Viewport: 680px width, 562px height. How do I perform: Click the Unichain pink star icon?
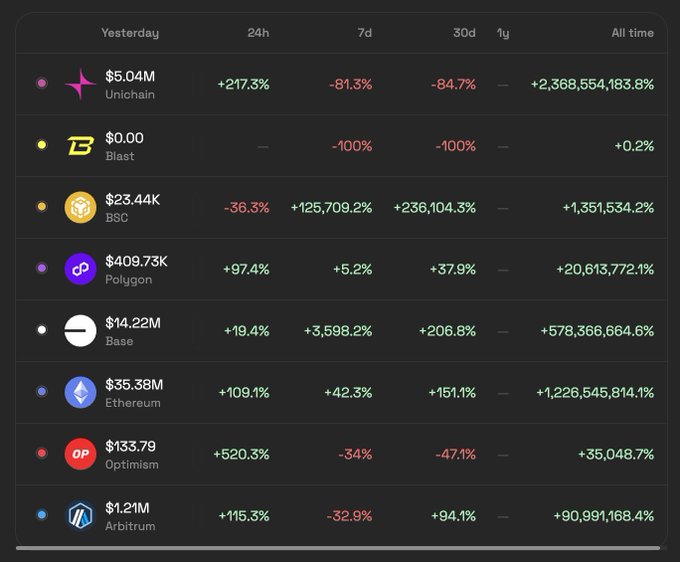80,84
